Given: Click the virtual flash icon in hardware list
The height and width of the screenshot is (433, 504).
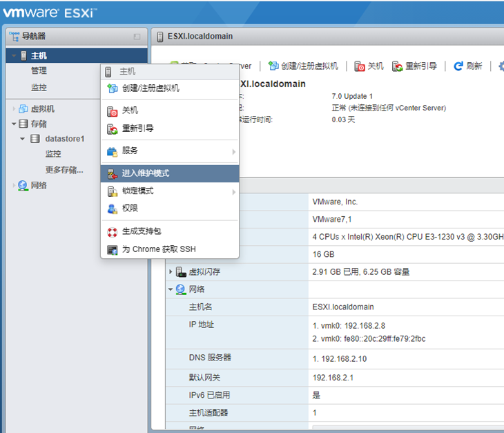Looking at the screenshot, I should click(x=181, y=272).
